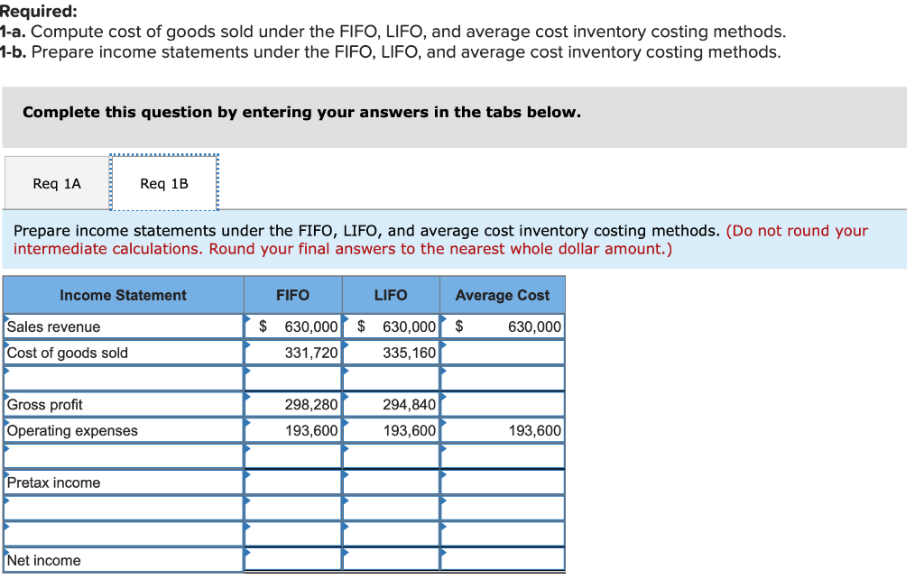The height and width of the screenshot is (579, 924).
Task: Click the blue marker on Average Cost Sales revenue
Action: point(443,320)
